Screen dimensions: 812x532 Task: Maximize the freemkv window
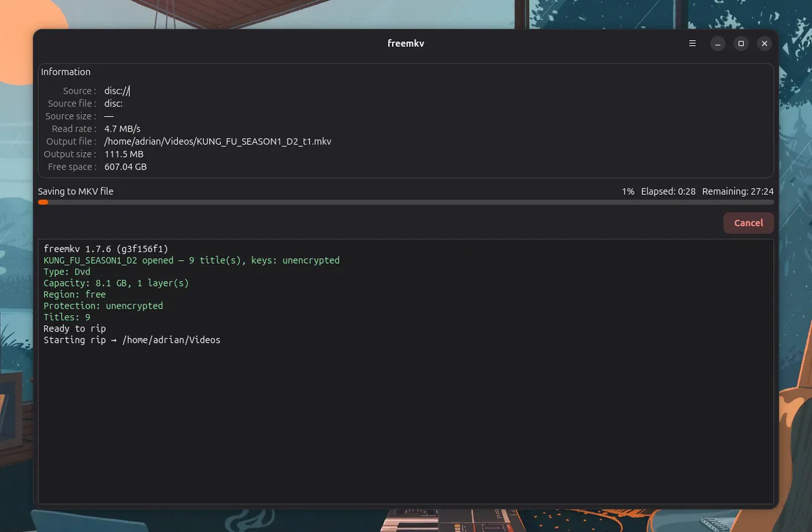pyautogui.click(x=741, y=44)
